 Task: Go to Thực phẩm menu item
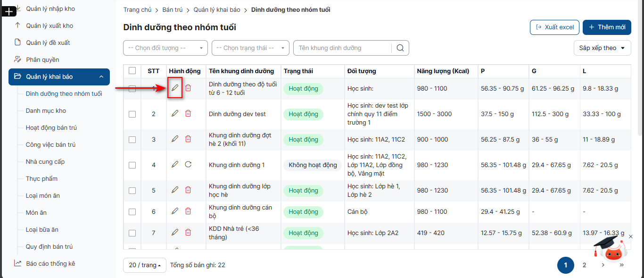pyautogui.click(x=41, y=178)
